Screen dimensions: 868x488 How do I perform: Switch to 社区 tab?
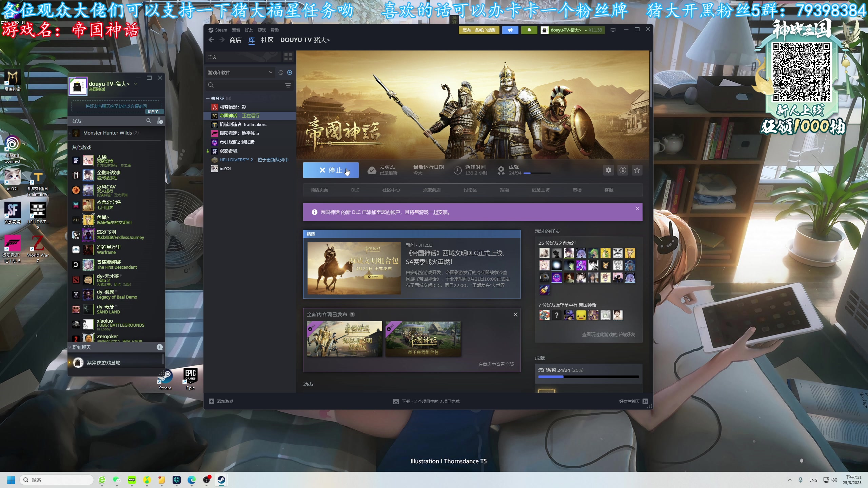(267, 40)
